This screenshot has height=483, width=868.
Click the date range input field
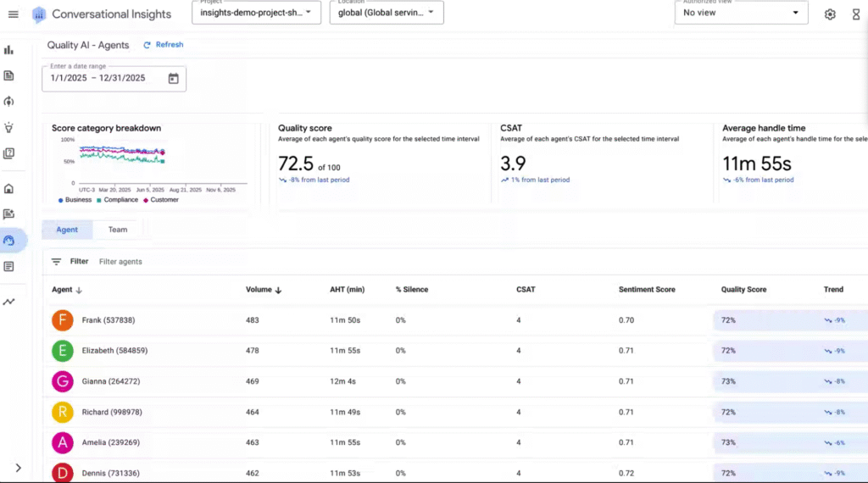114,79
